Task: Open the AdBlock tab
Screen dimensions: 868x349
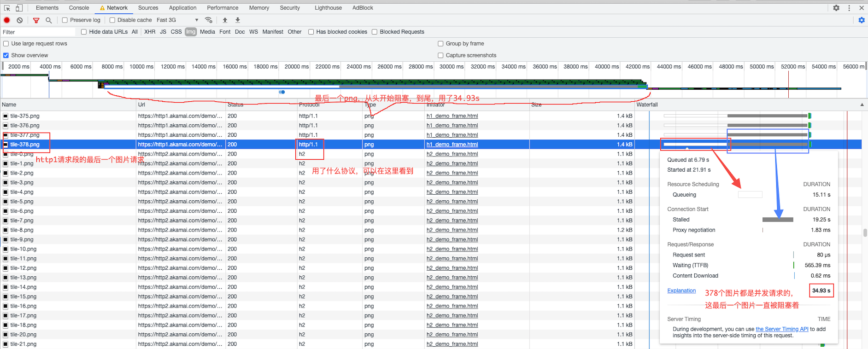Action: (363, 8)
